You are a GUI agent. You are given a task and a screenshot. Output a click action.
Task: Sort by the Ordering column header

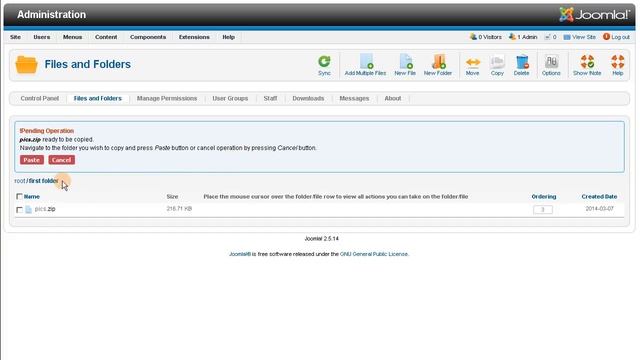(x=544, y=197)
